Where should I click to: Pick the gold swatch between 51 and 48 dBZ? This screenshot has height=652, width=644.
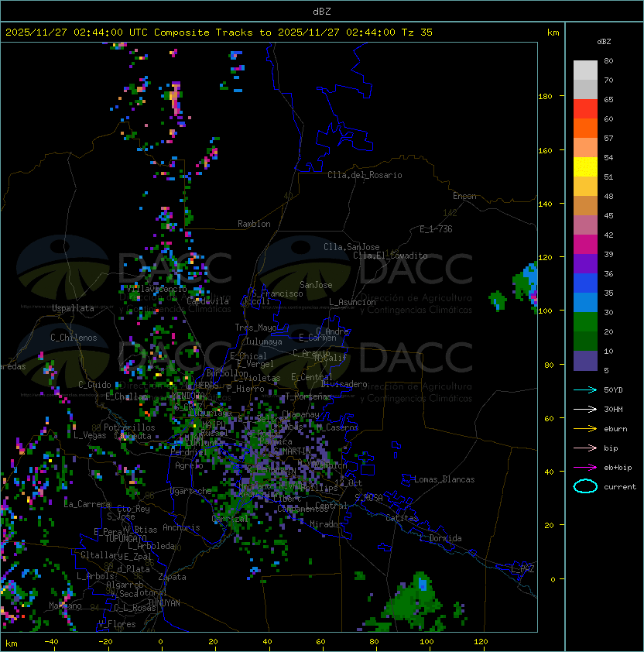point(585,187)
